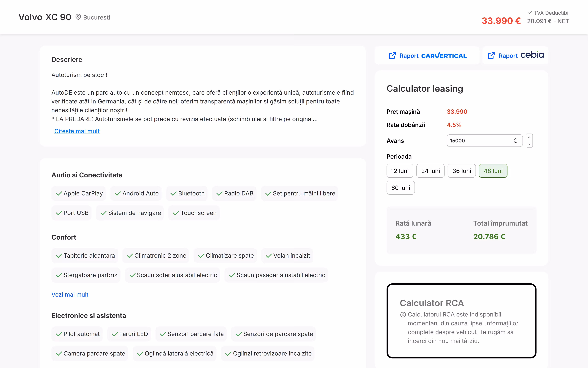The height and width of the screenshot is (368, 588).
Task: Select the 48 luni period
Action: pyautogui.click(x=493, y=171)
